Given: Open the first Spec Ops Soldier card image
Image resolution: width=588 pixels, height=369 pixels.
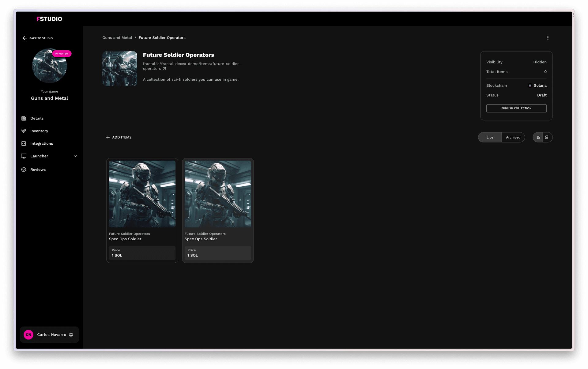Looking at the screenshot, I should 142,194.
